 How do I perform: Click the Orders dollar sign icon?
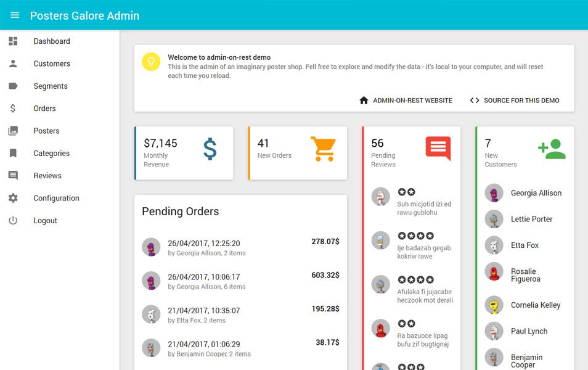click(13, 109)
